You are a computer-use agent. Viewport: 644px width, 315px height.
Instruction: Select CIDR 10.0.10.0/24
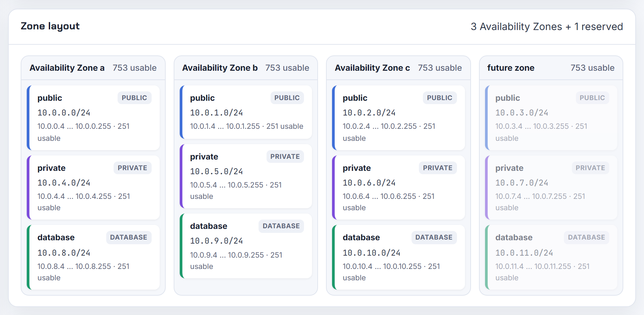[x=371, y=253]
